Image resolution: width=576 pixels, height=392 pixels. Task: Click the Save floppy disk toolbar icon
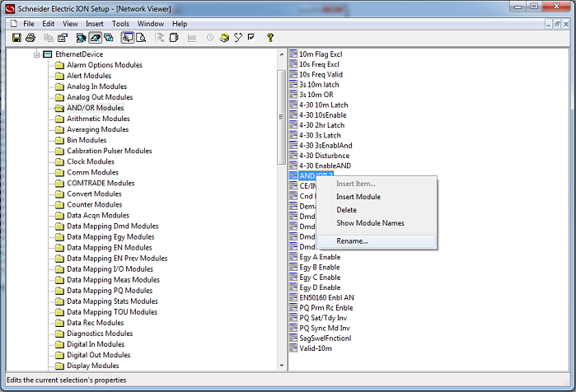tap(16, 37)
